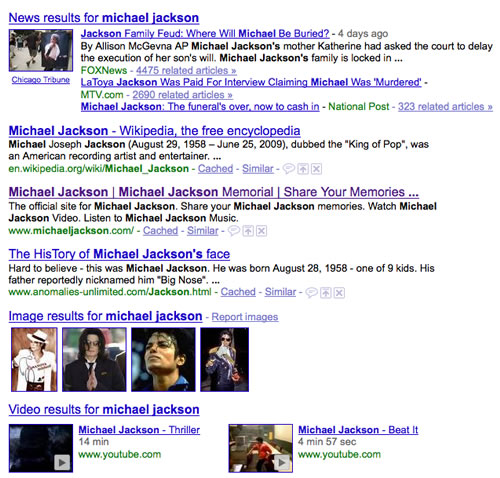View 2690 related articles
The height and width of the screenshot is (478, 500).
click(182, 95)
